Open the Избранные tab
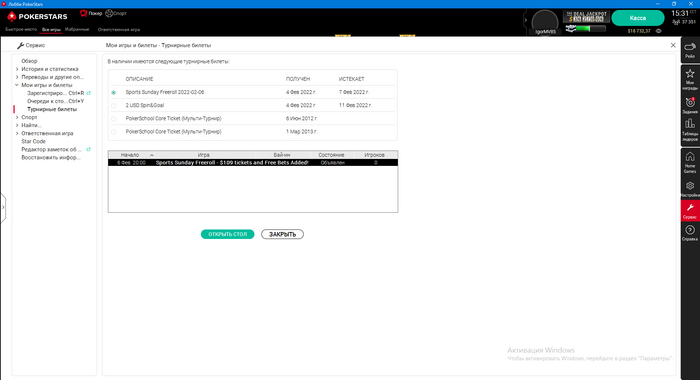Image resolution: width=700 pixels, height=380 pixels. (x=77, y=29)
